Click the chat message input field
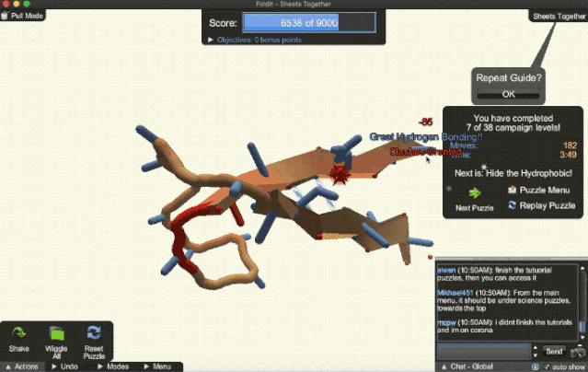This screenshot has height=372, width=588. pos(483,352)
